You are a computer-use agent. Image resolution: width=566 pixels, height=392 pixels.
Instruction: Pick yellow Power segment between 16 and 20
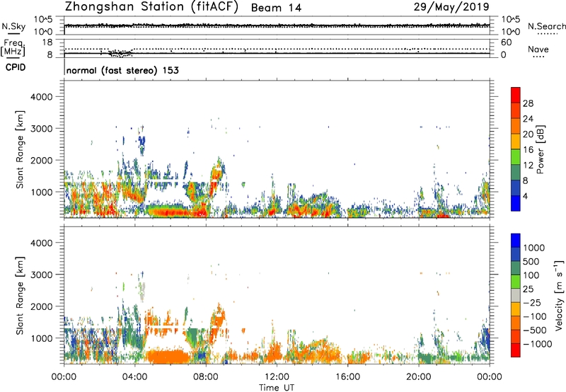pos(516,141)
